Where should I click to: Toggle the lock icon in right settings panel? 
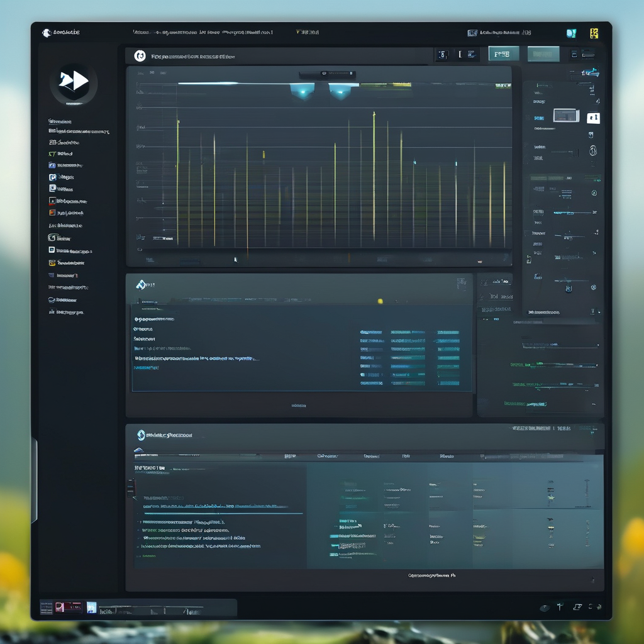(592, 151)
